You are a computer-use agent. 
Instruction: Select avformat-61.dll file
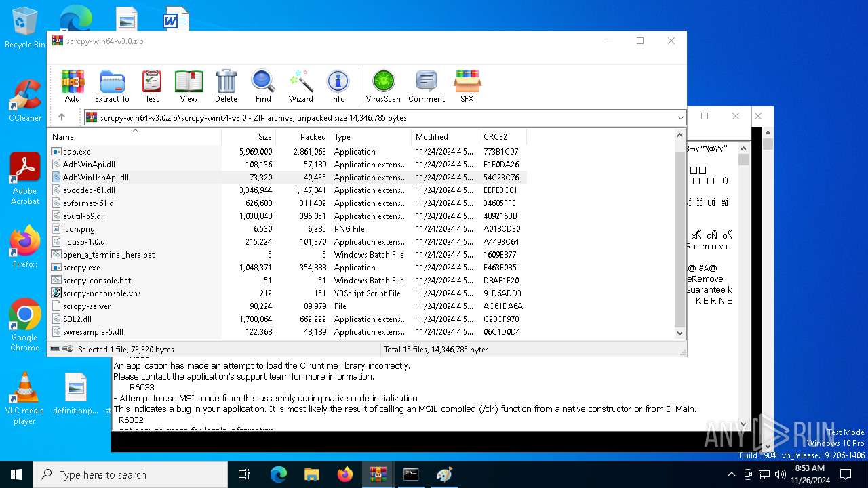288,203
